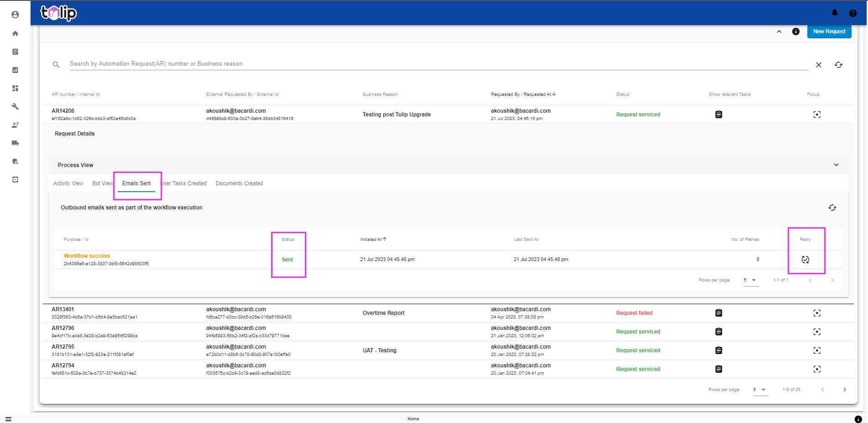The width and height of the screenshot is (868, 423).
Task: Click the Request Details label
Action: (x=75, y=134)
